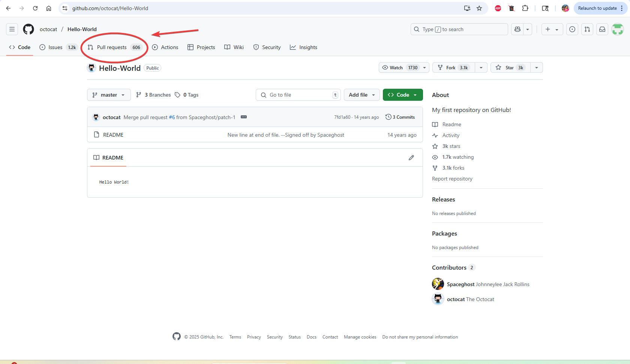630x364 pixels.
Task: Open Spaceghost contributor avatar
Action: pyautogui.click(x=438, y=284)
